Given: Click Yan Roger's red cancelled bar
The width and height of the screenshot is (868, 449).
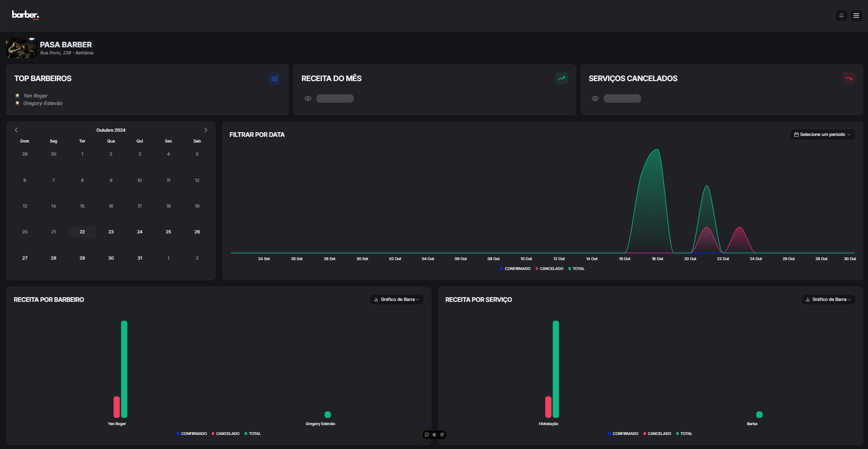Looking at the screenshot, I should 117,407.
